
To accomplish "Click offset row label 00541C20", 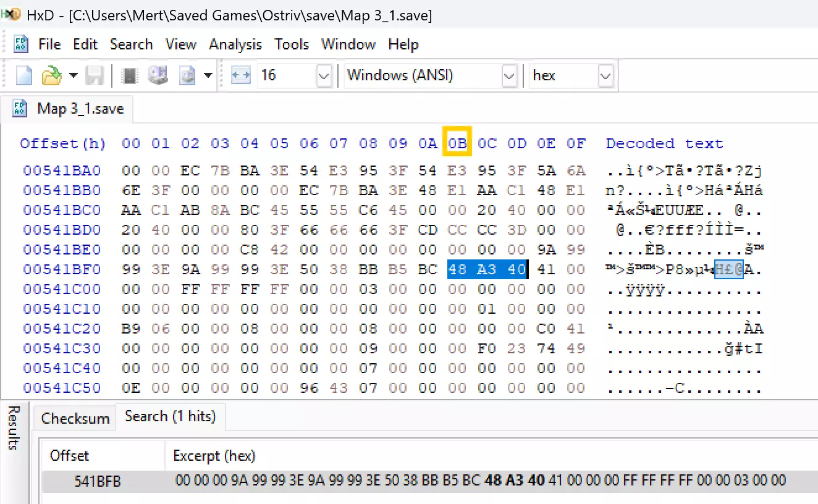I will coord(62,329).
